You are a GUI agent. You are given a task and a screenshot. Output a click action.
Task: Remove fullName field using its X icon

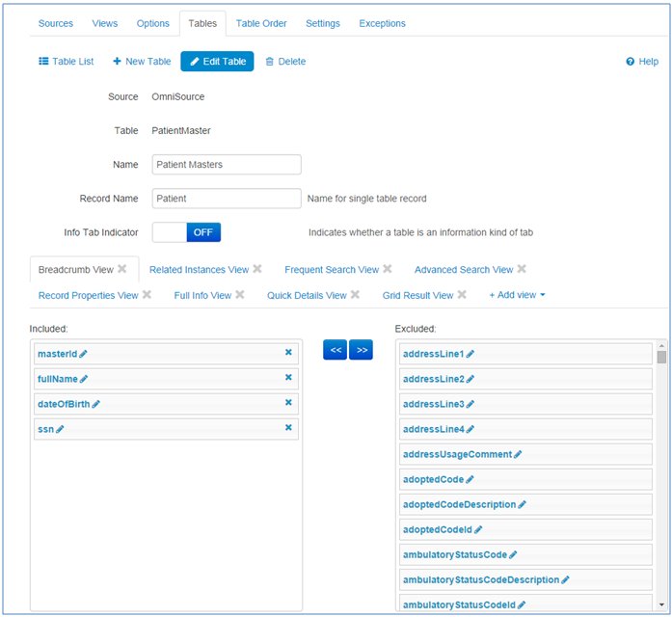[288, 378]
